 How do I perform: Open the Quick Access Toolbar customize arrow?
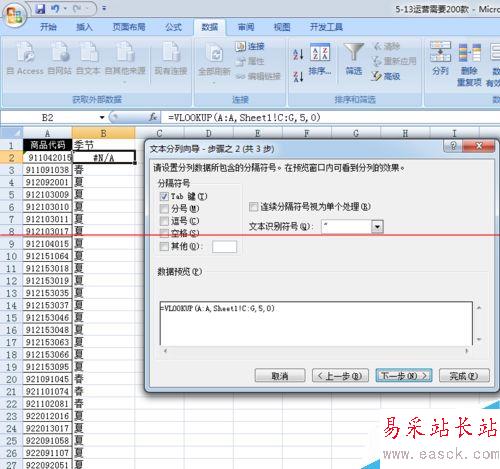104,9
